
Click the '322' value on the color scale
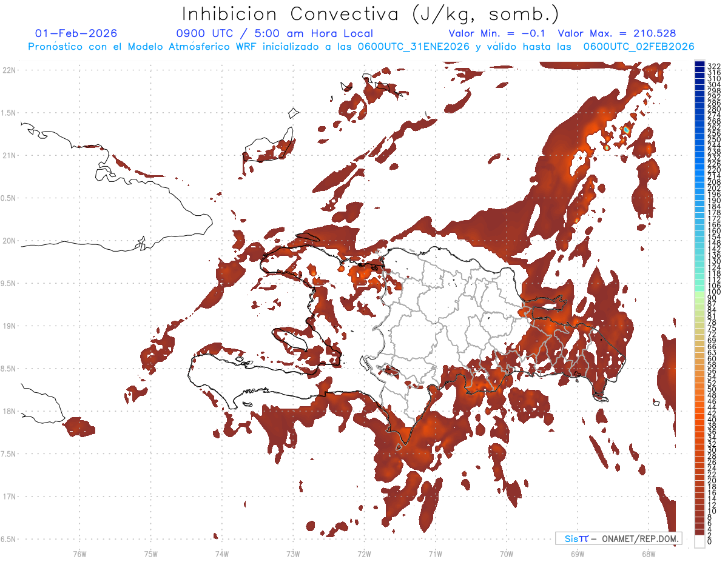[713, 66]
